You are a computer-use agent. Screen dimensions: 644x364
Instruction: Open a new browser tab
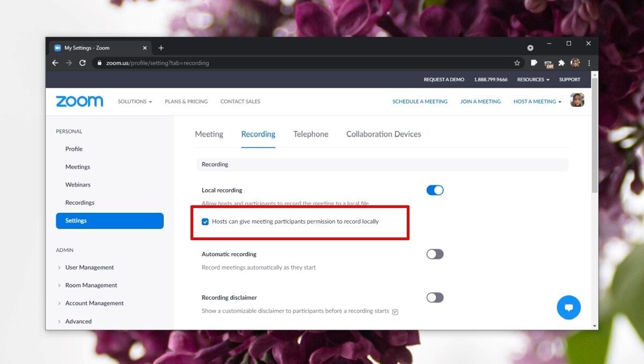[x=161, y=48]
